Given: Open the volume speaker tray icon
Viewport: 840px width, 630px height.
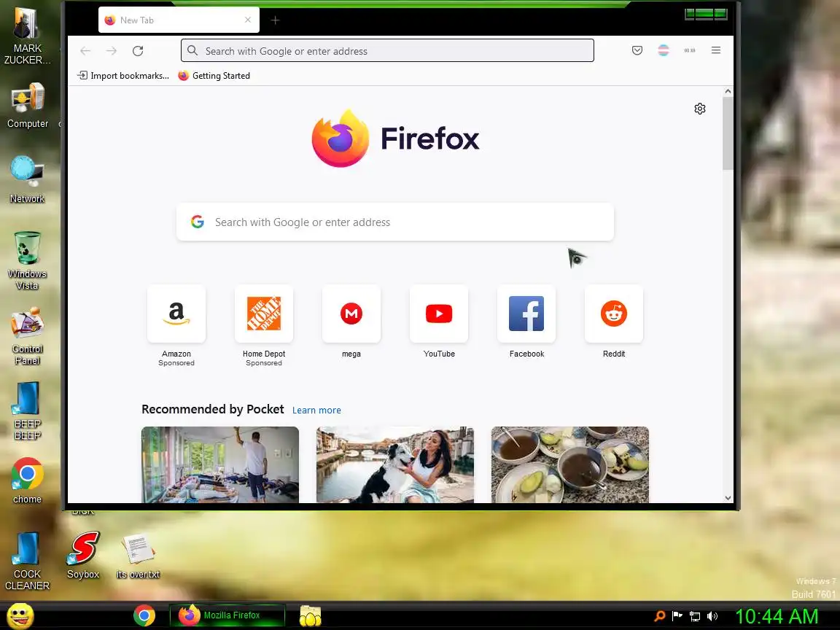Looking at the screenshot, I should tap(712, 616).
